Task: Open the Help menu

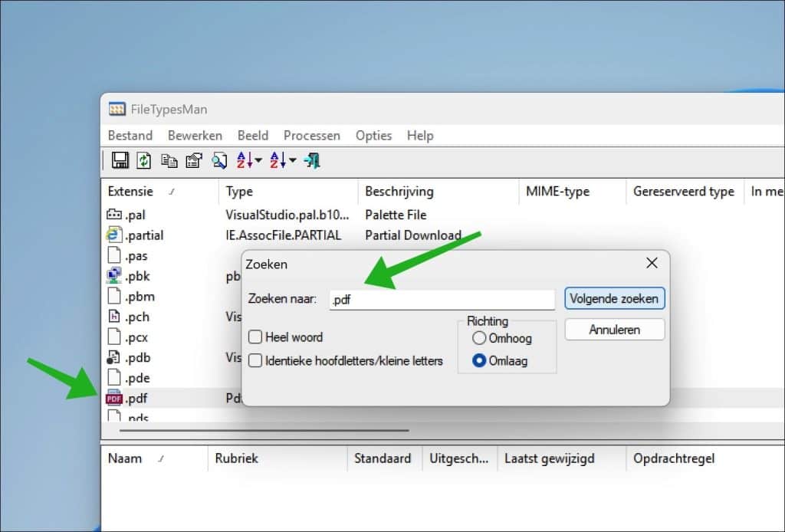Action: (420, 135)
